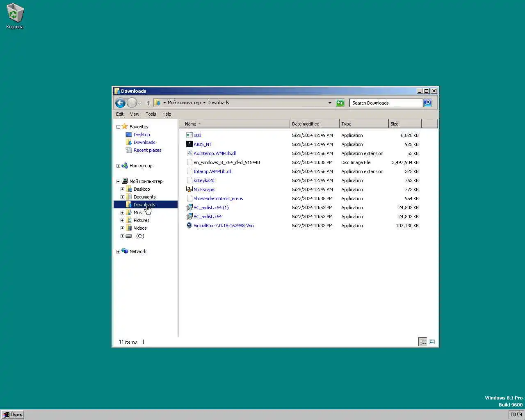Open the Edit menu
The width and height of the screenshot is (525, 420).
point(120,114)
